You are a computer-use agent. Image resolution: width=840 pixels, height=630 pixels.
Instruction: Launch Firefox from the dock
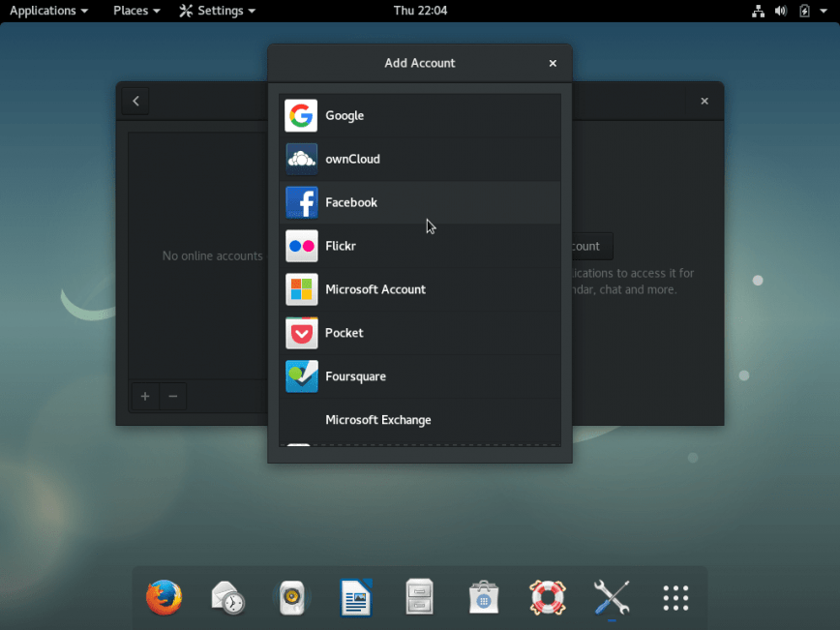point(164,597)
